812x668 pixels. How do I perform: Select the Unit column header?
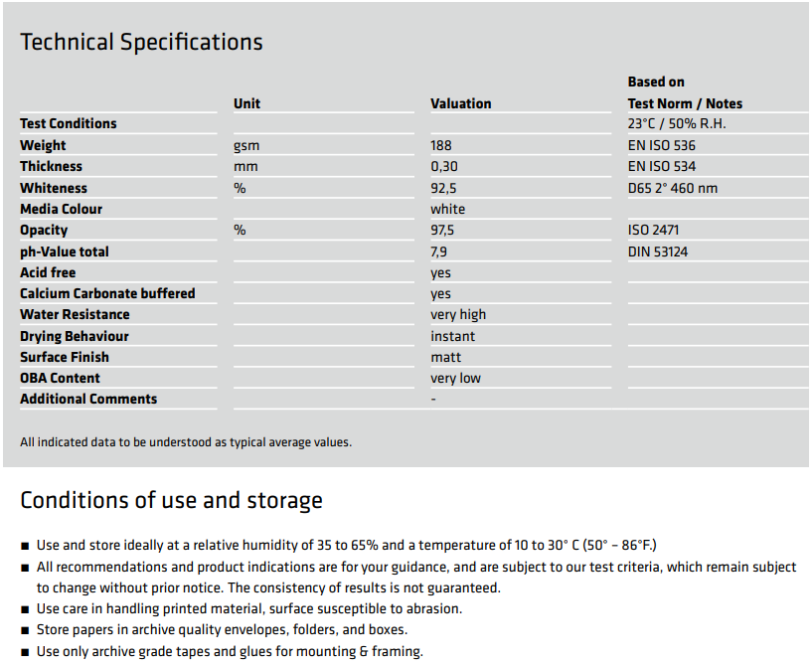[246, 103]
